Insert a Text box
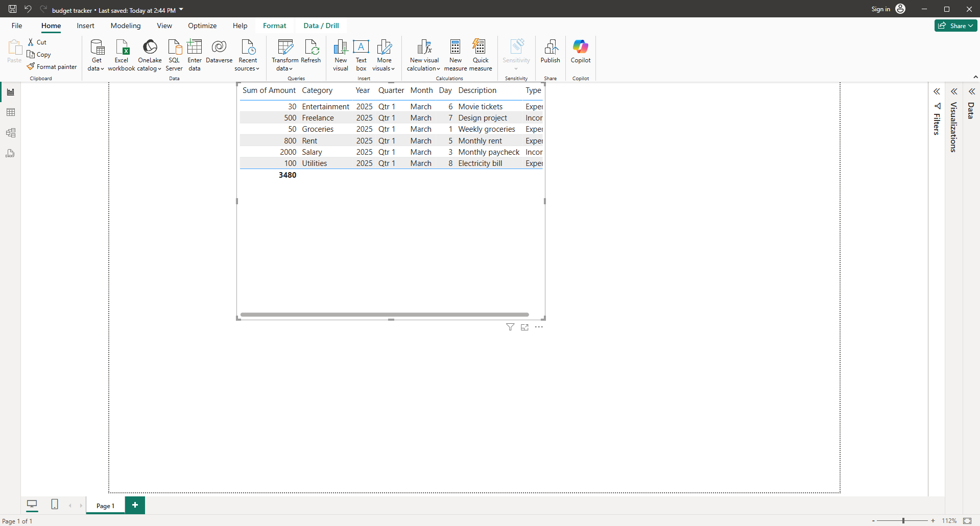980x526 pixels. click(361, 55)
